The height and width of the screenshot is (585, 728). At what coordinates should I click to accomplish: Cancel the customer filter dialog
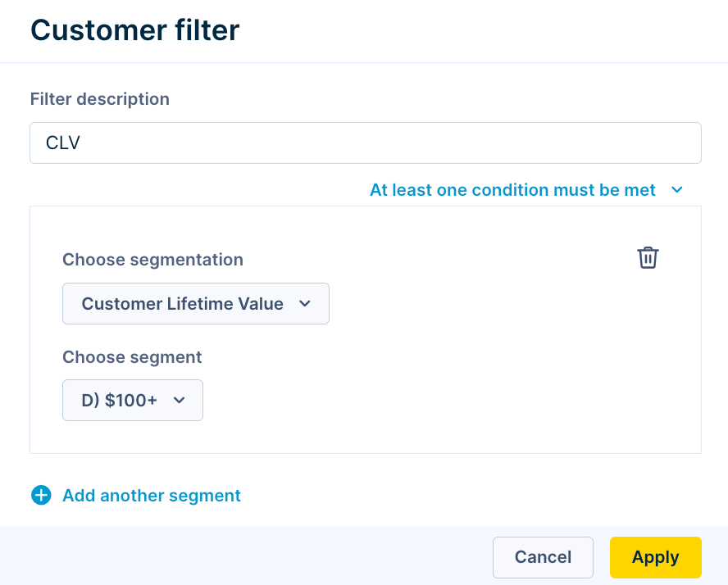[x=543, y=557]
